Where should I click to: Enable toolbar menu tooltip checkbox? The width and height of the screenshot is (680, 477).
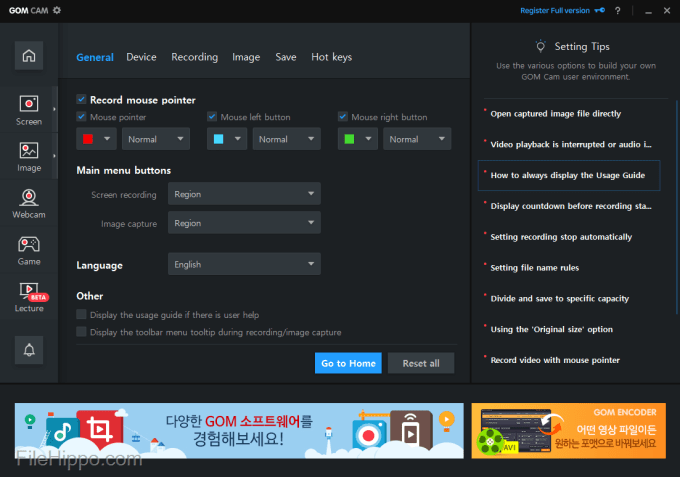point(81,332)
